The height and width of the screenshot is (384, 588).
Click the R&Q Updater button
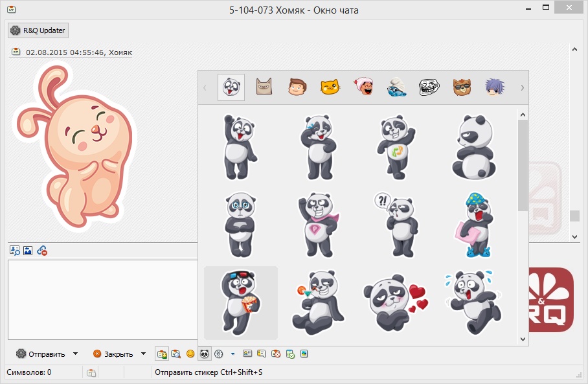click(x=38, y=30)
